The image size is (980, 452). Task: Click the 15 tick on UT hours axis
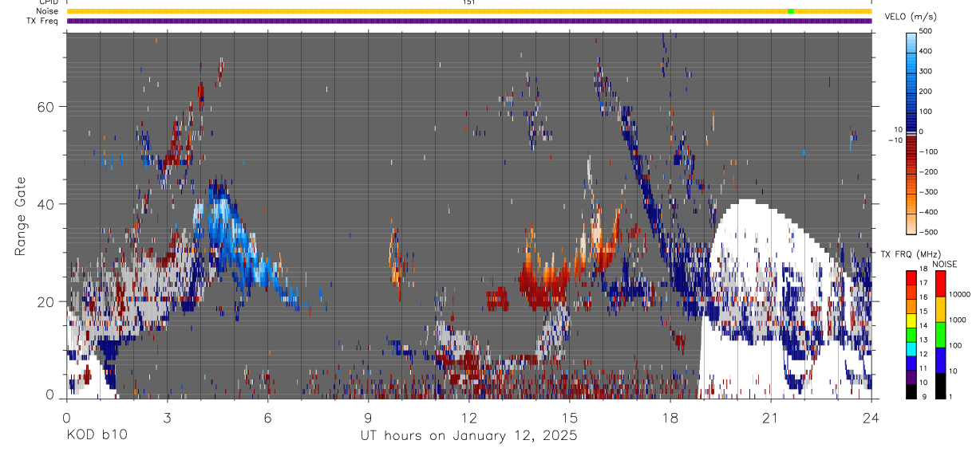(570, 417)
